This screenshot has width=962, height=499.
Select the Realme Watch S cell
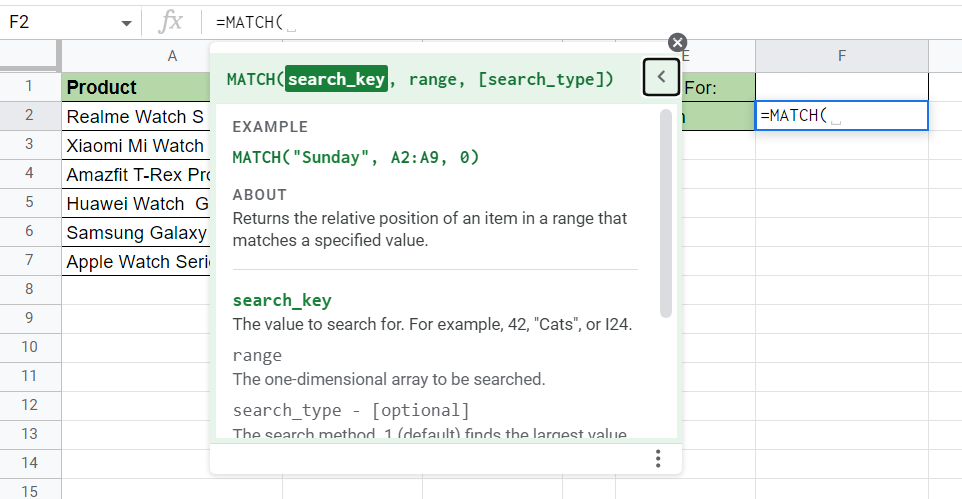click(x=136, y=116)
